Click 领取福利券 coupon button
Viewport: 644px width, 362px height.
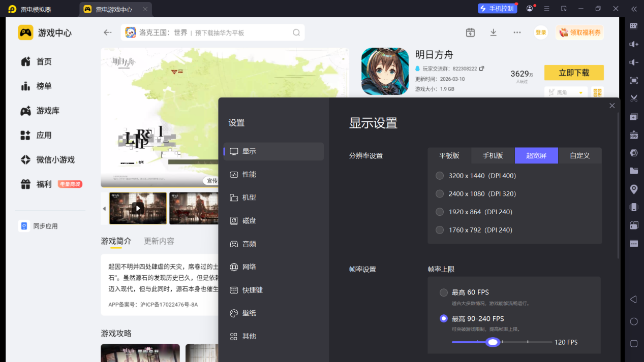pyautogui.click(x=579, y=32)
